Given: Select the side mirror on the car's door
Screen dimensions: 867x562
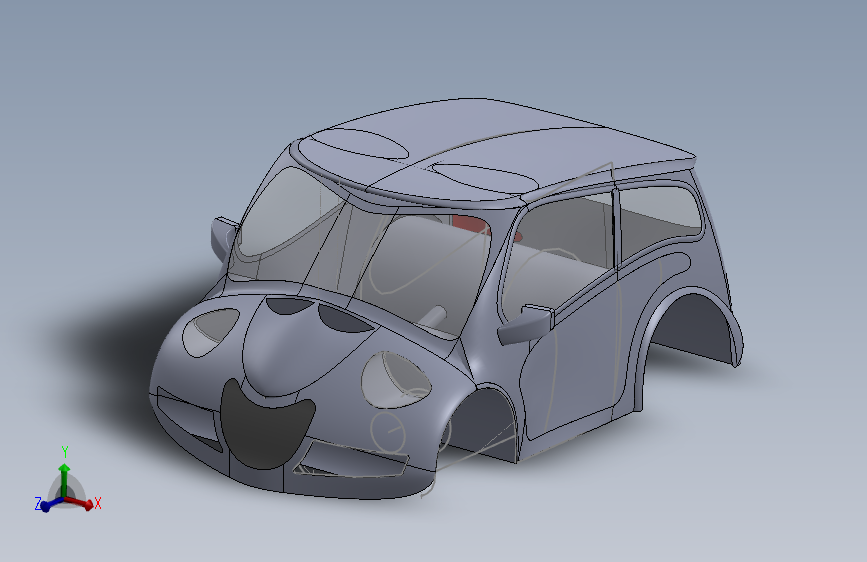Looking at the screenshot, I should point(526,325).
